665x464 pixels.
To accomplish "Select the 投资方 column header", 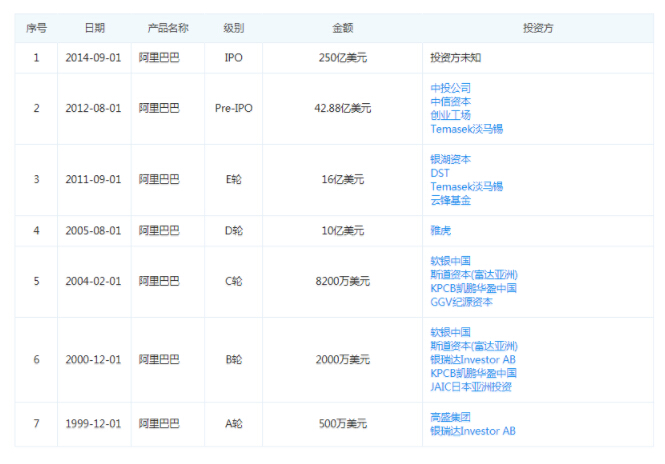I will point(538,28).
